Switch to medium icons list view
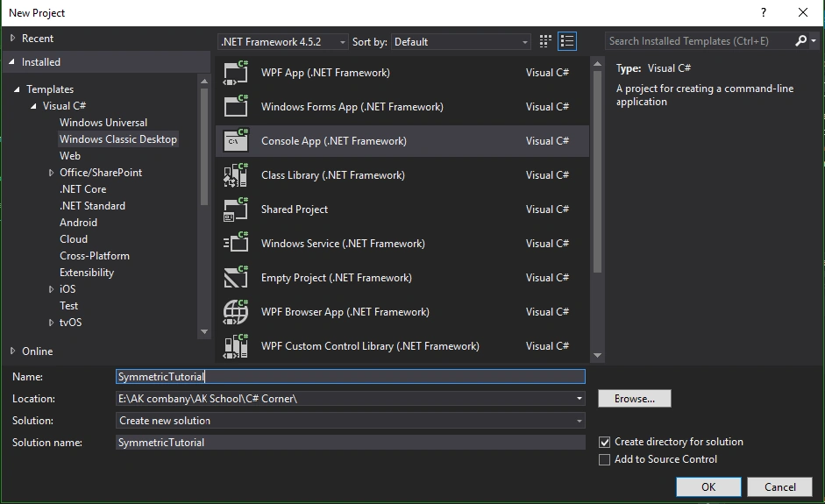 (x=567, y=41)
